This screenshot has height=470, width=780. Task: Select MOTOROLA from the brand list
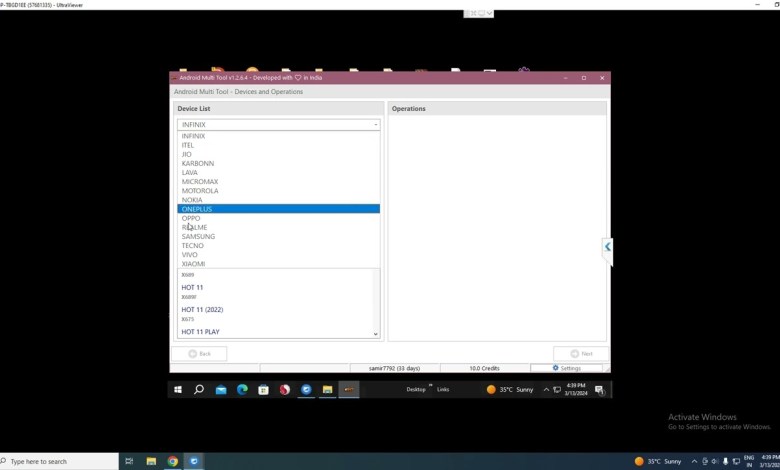coord(200,191)
